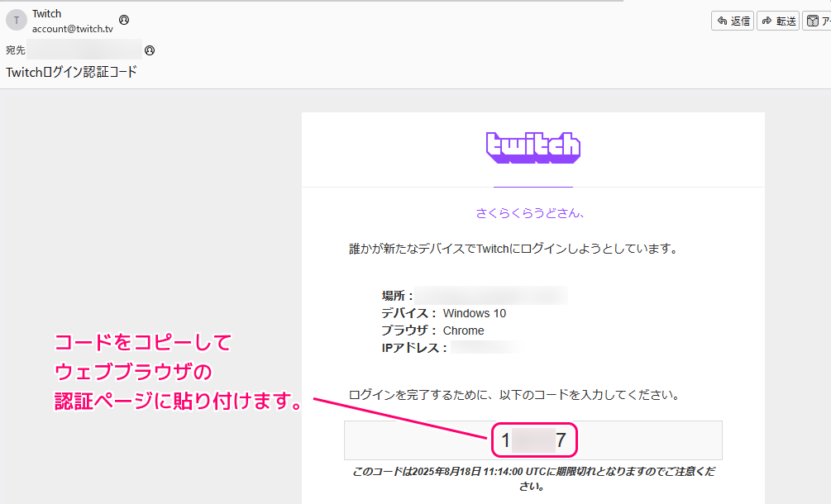Click the subject Twitchログイン認証コード
The height and width of the screenshot is (504, 831).
coord(72,72)
